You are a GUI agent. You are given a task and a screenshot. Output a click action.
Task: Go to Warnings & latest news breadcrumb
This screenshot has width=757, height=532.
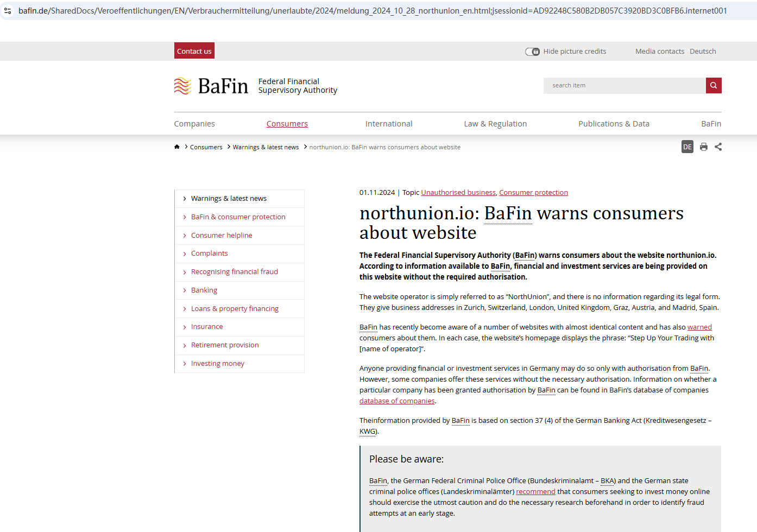(x=266, y=147)
